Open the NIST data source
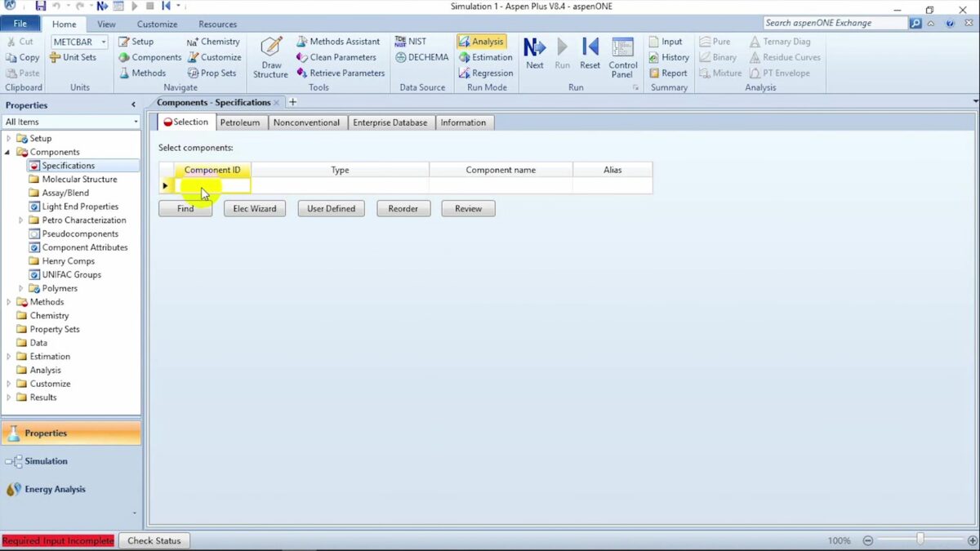 pos(410,42)
